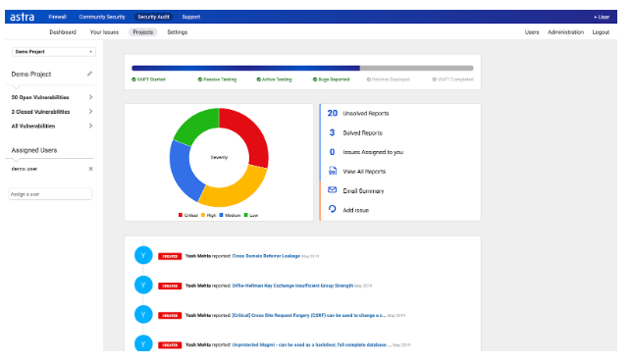Viewport: 632px width, 364px height.
Task: Click the Passive Testing check icon
Action: coord(200,79)
